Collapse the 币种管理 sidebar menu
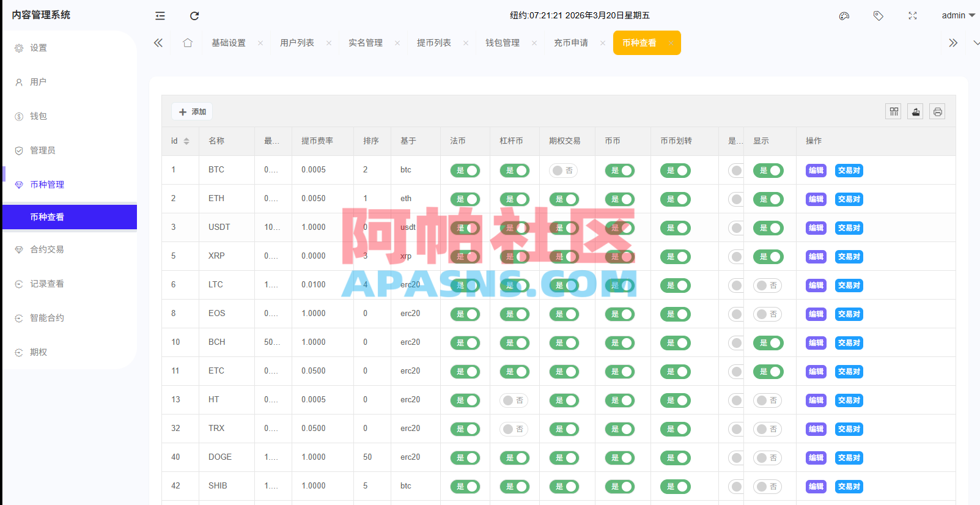 (70, 185)
